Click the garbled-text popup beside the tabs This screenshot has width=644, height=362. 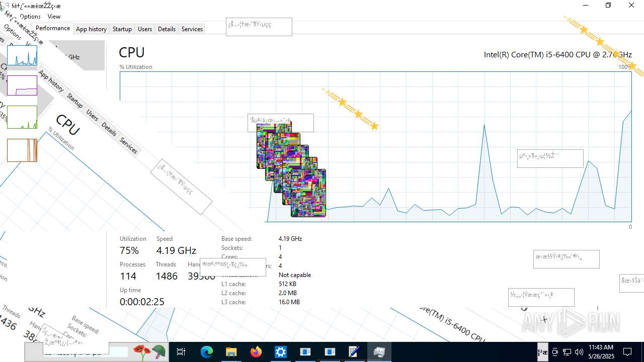click(x=259, y=27)
